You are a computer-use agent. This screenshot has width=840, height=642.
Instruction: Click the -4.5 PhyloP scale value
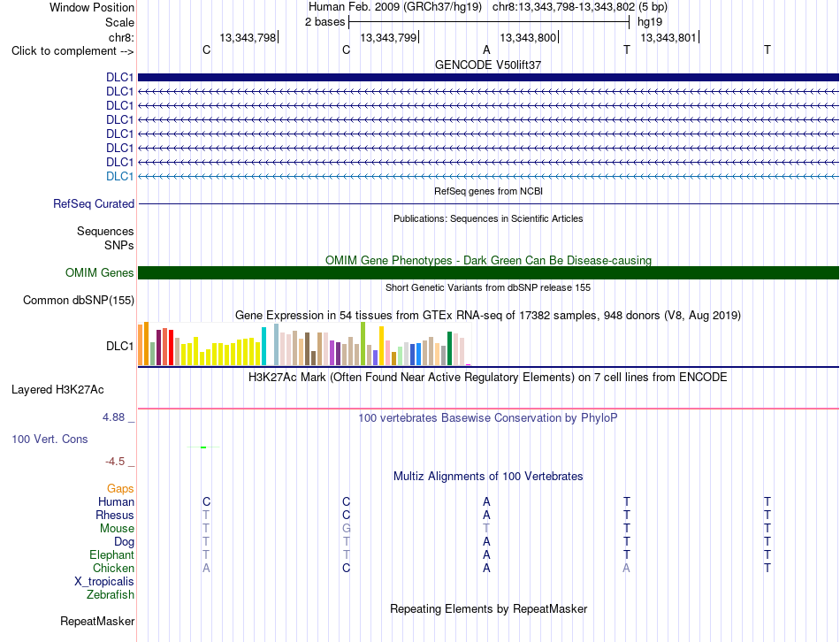point(115,462)
